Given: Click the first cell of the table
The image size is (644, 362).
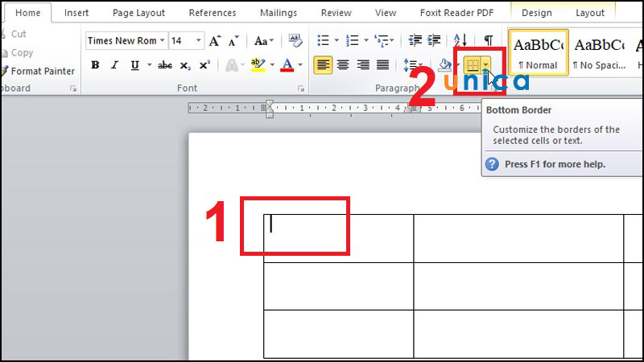Looking at the screenshot, I should 338,237.
